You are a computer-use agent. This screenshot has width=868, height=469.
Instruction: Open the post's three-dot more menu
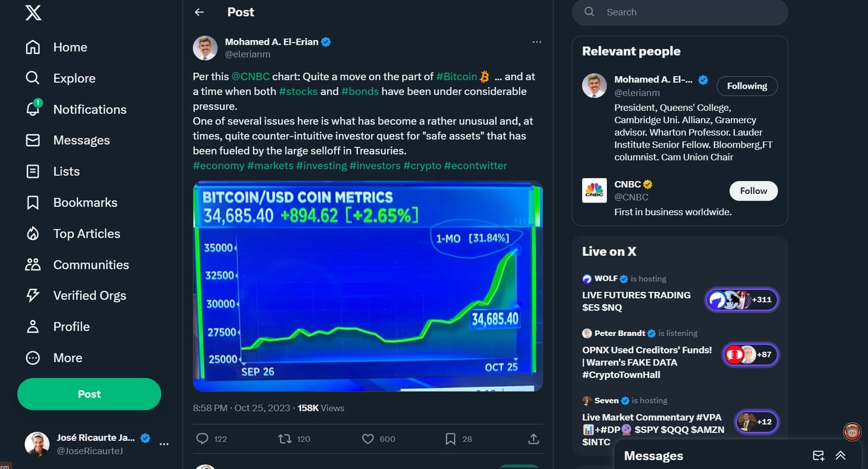(x=537, y=41)
